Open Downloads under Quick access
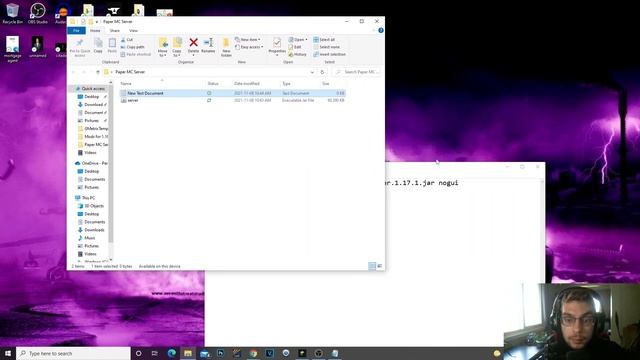The image size is (640, 360). [93, 104]
